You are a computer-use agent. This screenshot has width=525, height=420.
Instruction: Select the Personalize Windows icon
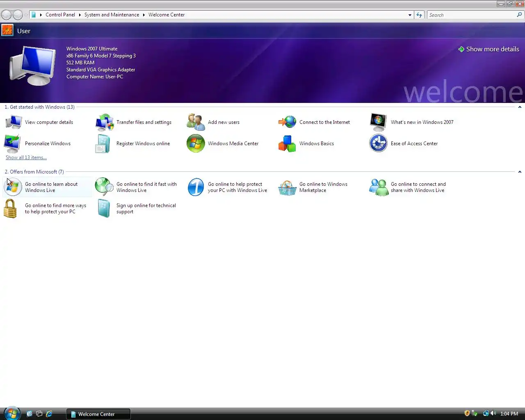12,144
